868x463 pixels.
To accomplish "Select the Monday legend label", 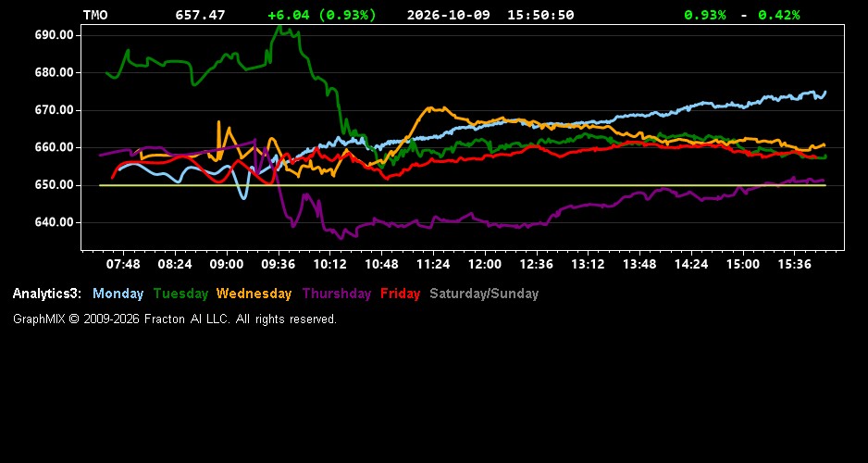I will (118, 294).
